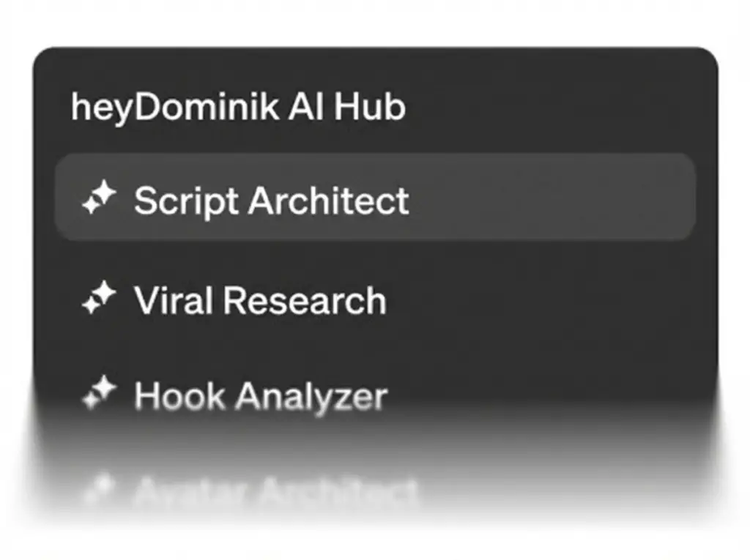Viewport: 750px width, 560px height.
Task: Click the empty right side of highlighted Script Architect row
Action: tap(571, 198)
